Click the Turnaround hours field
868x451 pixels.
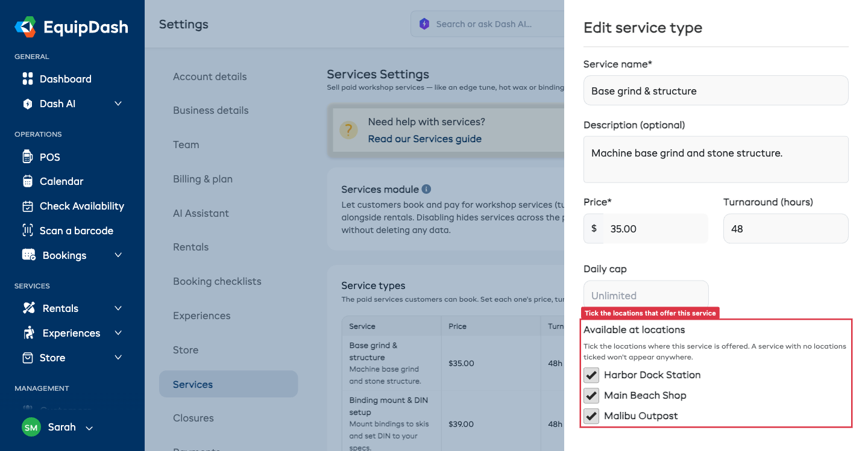785,229
